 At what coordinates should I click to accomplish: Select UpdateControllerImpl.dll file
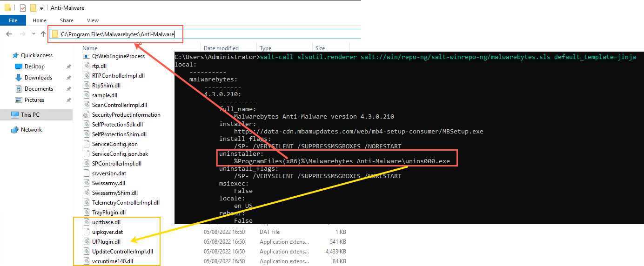point(122,252)
